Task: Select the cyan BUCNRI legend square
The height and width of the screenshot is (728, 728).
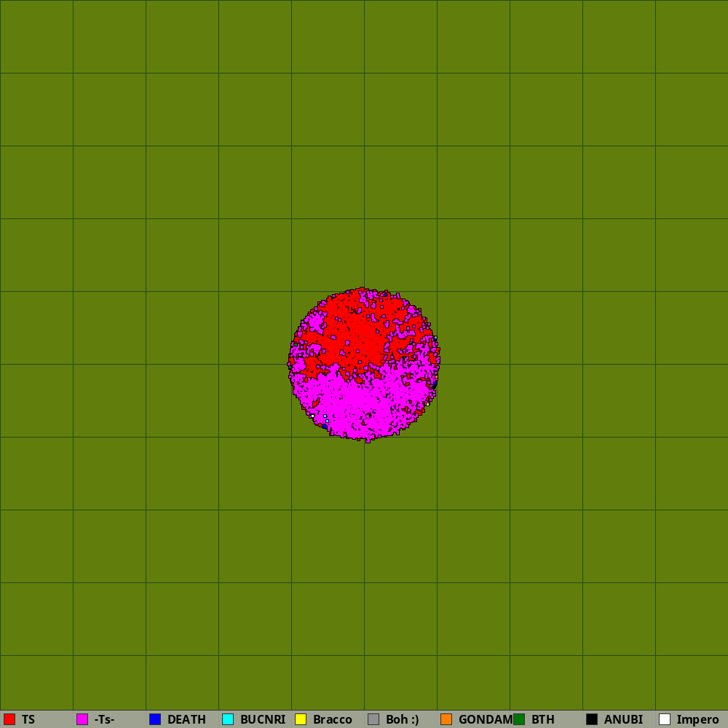Action: pos(228,719)
